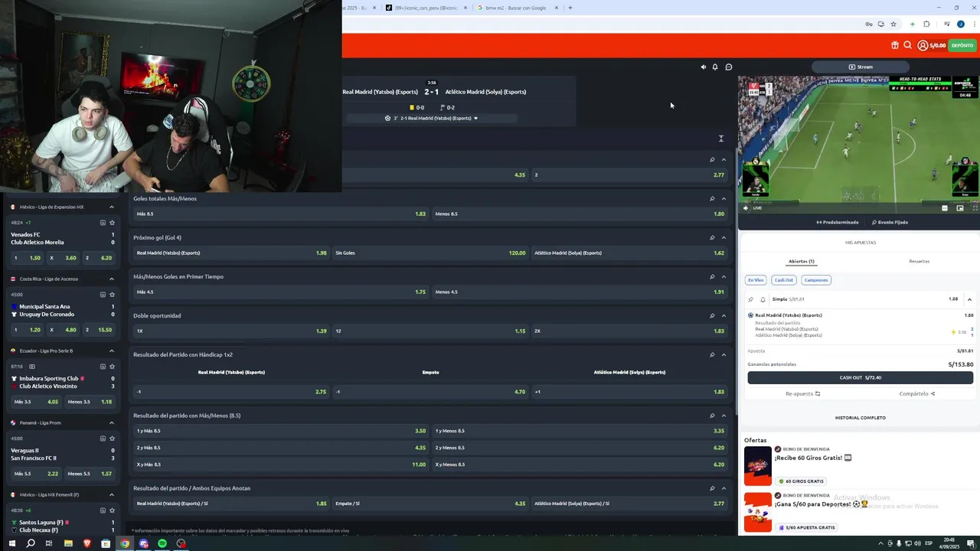The image size is (980, 551).
Task: Open the Chrome profile avatar
Action: [x=961, y=24]
